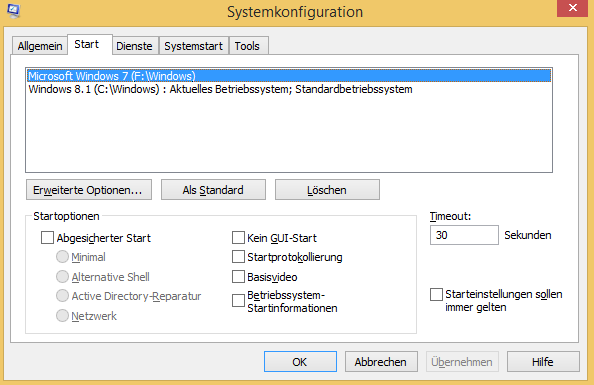This screenshot has width=594, height=385.
Task: Click the Timeout seconds input field
Action: coord(464,235)
